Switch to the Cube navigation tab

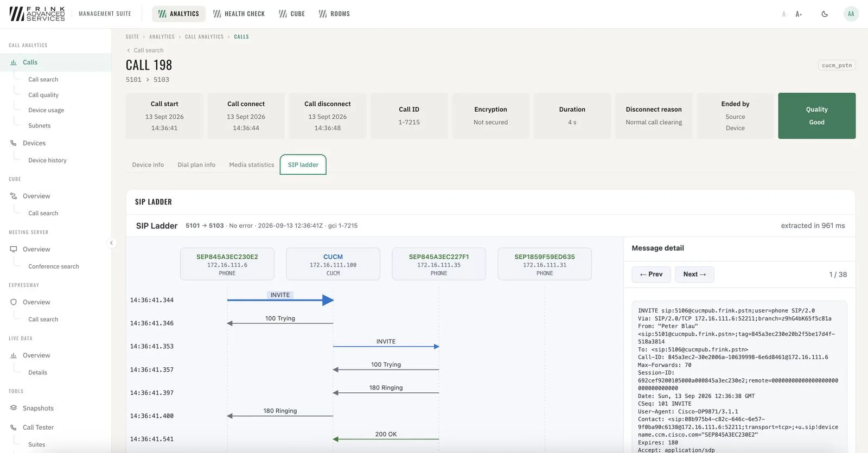[292, 14]
